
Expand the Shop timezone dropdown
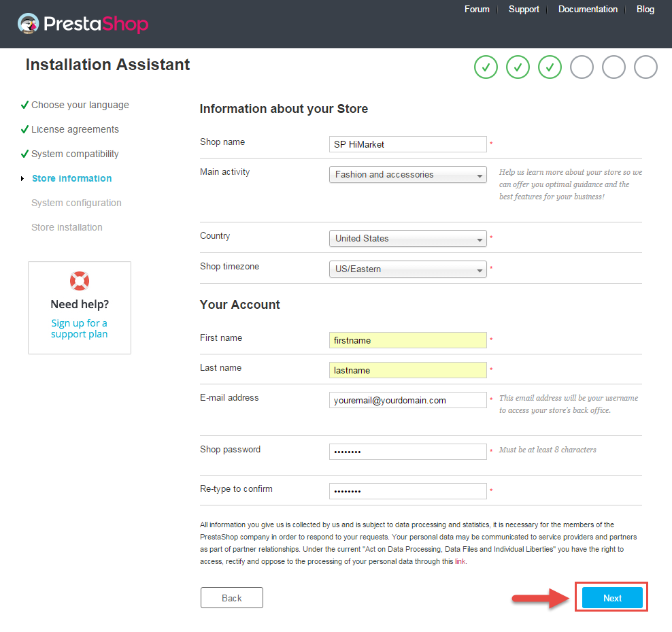pos(407,269)
